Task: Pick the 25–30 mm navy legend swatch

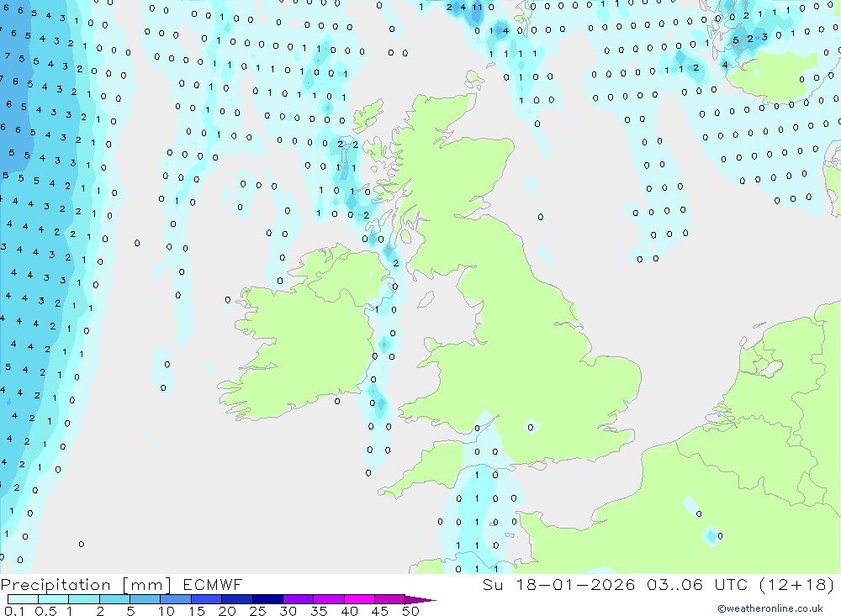Action: (267, 599)
